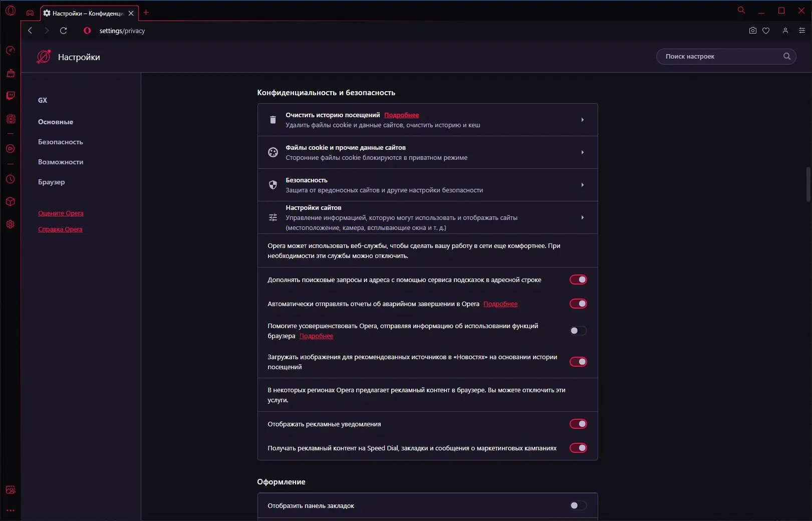The height and width of the screenshot is (521, 812).
Task: Turn off promotional notifications toggle
Action: (578, 424)
